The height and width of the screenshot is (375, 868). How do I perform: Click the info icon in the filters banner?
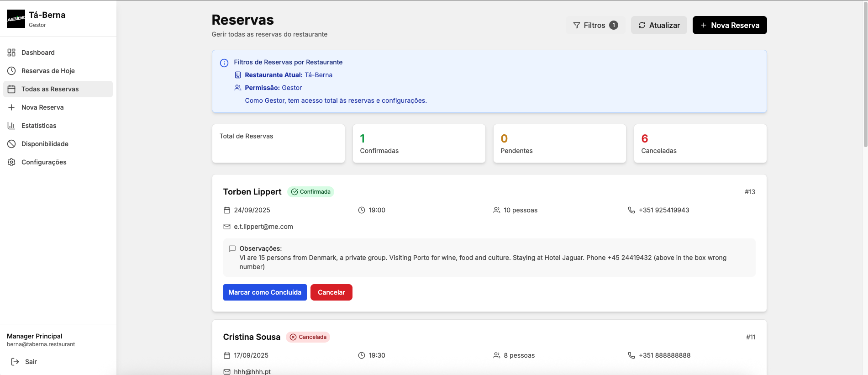point(224,63)
